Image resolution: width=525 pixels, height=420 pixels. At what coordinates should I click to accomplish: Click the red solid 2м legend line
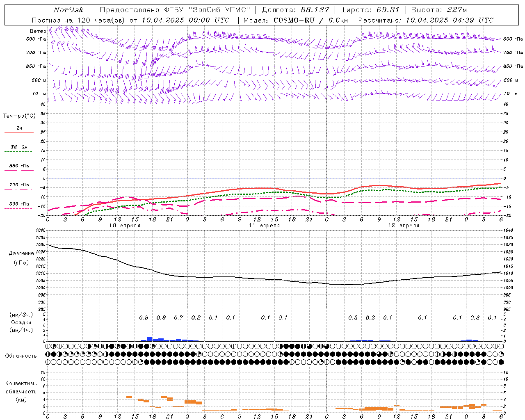tap(19, 133)
